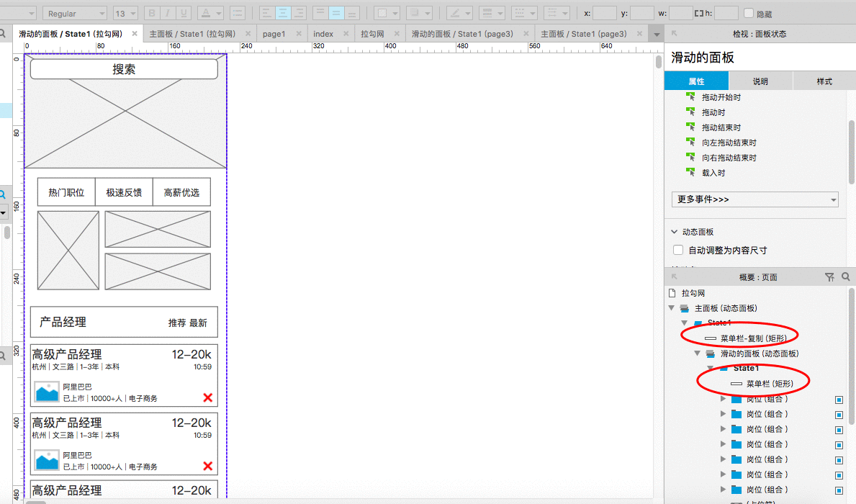
Task: Toggle italic text formatting
Action: coord(168,13)
